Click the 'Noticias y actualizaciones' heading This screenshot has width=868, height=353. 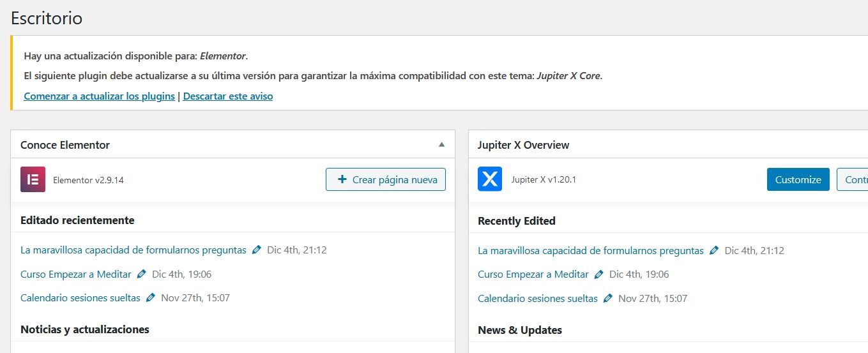click(x=85, y=329)
